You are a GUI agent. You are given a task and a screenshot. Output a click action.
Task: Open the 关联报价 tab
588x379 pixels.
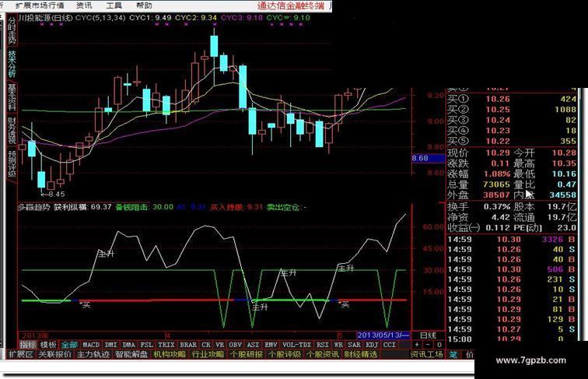(55, 354)
